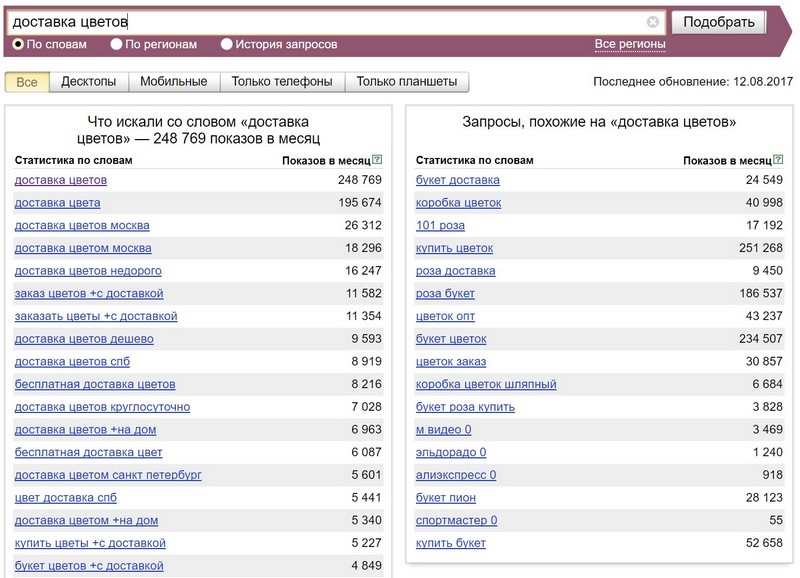Switch to the «Мобильные» tab
800x578 pixels.
173,82
